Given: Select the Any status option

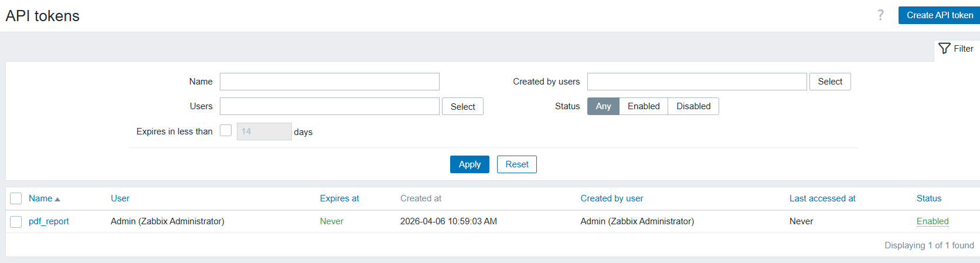Looking at the screenshot, I should point(603,106).
